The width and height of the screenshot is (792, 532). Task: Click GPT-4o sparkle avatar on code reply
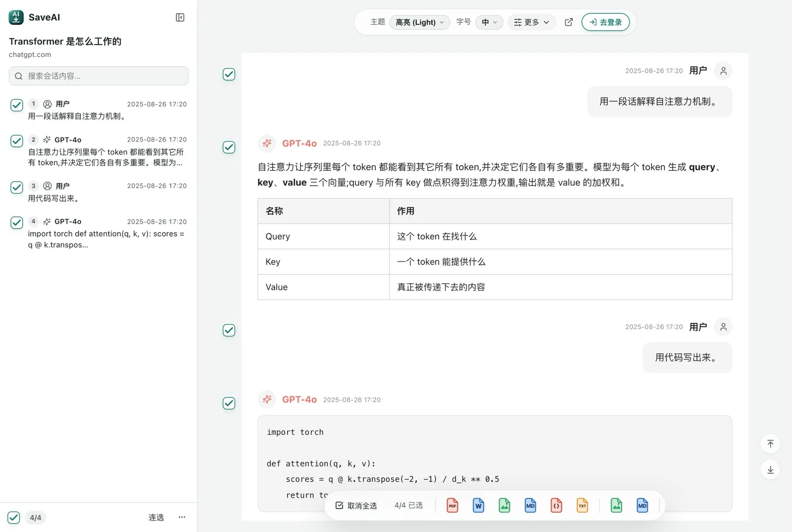pos(267,399)
